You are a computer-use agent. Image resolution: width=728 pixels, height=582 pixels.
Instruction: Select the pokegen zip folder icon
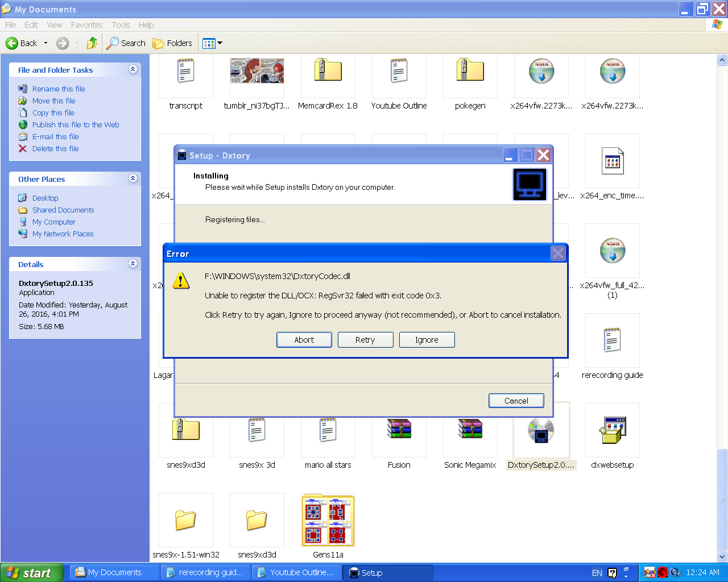pyautogui.click(x=470, y=71)
